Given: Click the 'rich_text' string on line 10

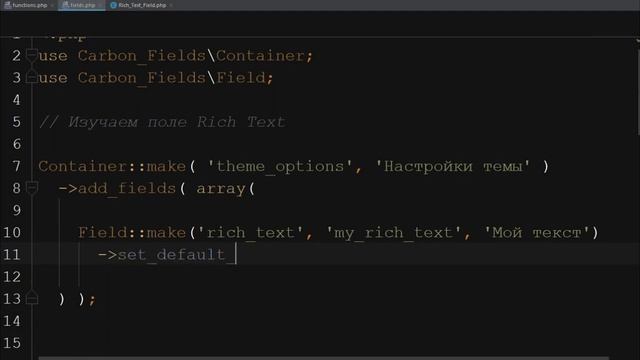Looking at the screenshot, I should click(251, 233).
